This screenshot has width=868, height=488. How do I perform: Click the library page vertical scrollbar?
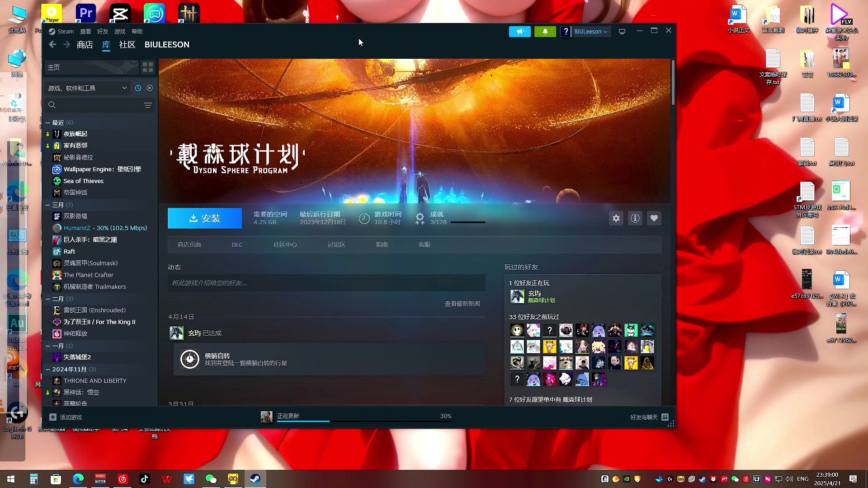coord(673,82)
